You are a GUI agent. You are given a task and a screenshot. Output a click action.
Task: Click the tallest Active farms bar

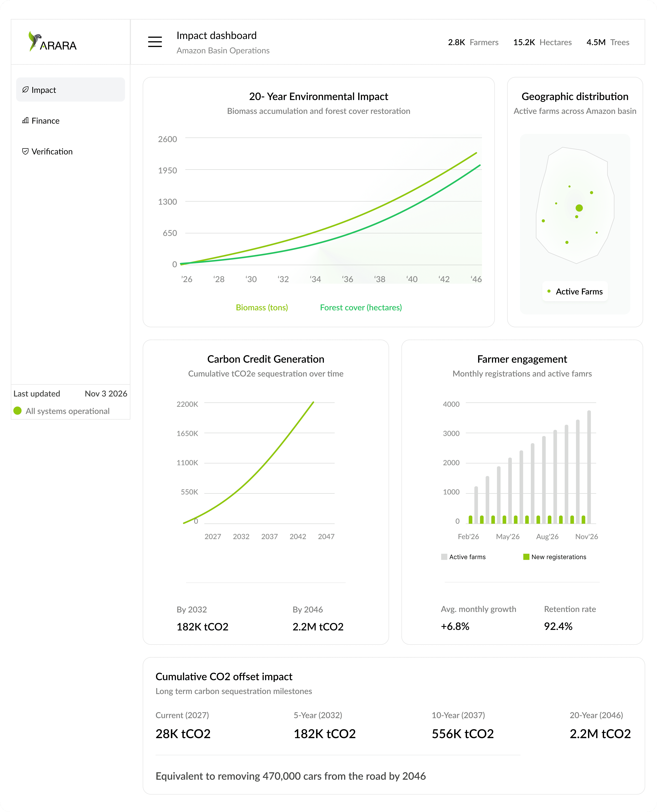click(589, 467)
